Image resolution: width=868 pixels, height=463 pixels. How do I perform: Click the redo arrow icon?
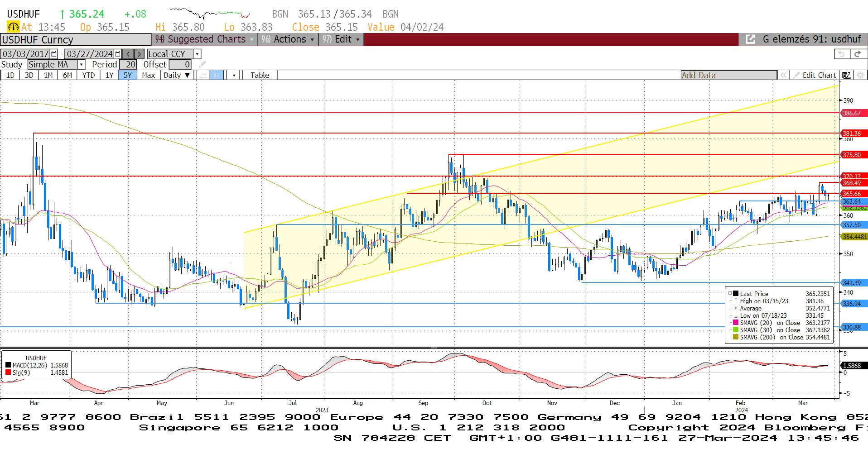(857, 54)
